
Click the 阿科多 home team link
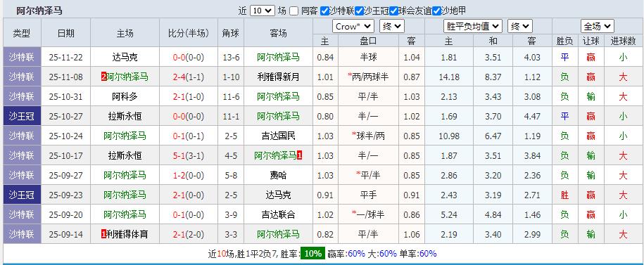coord(125,97)
